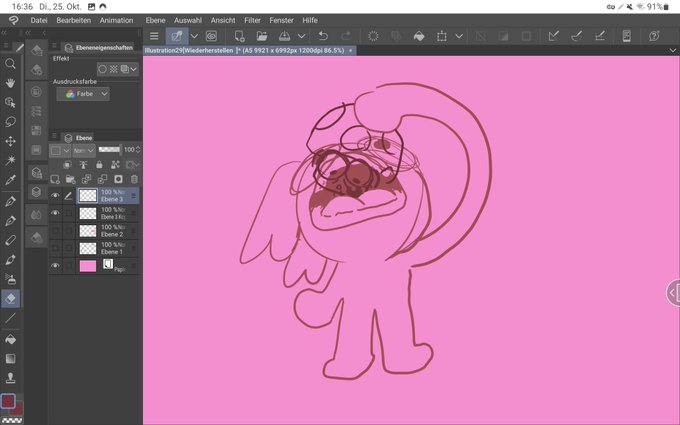The width and height of the screenshot is (680, 425).
Task: Toggle border effect circle icon under Effekt
Action: pyautogui.click(x=102, y=69)
